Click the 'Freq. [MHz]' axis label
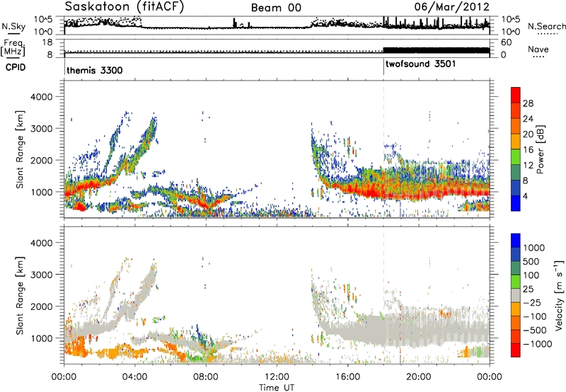The height and width of the screenshot is (392, 566). 13,47
